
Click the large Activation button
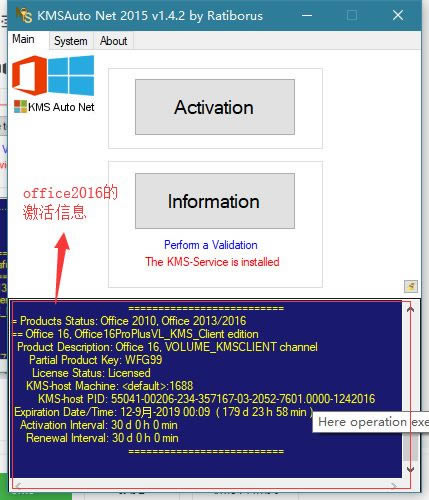[215, 107]
